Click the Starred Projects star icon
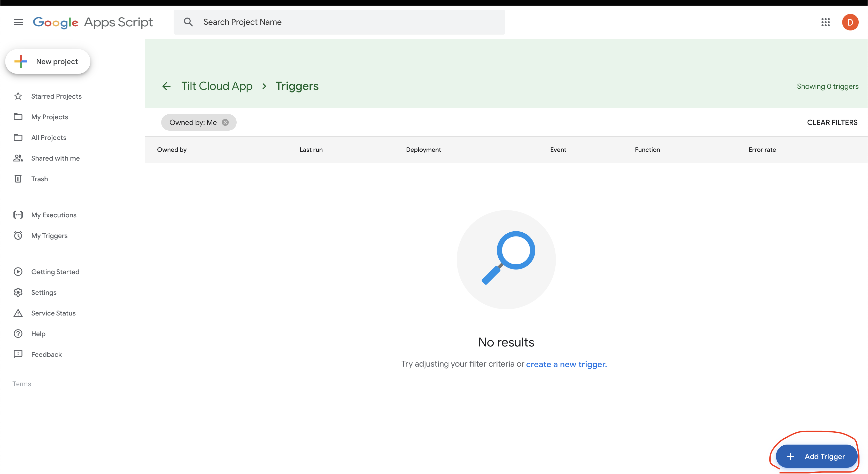 (18, 96)
